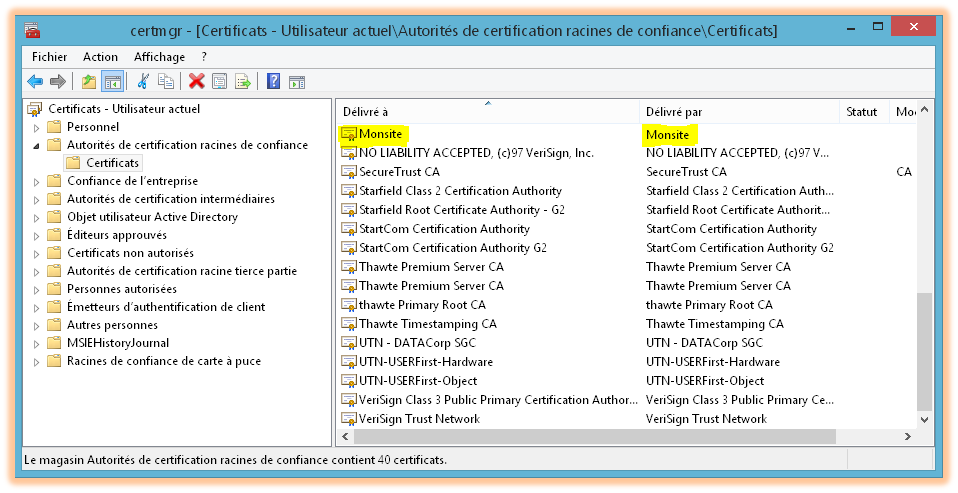The image size is (958, 493).
Task: Sort by Délivré à column header
Action: [488, 112]
